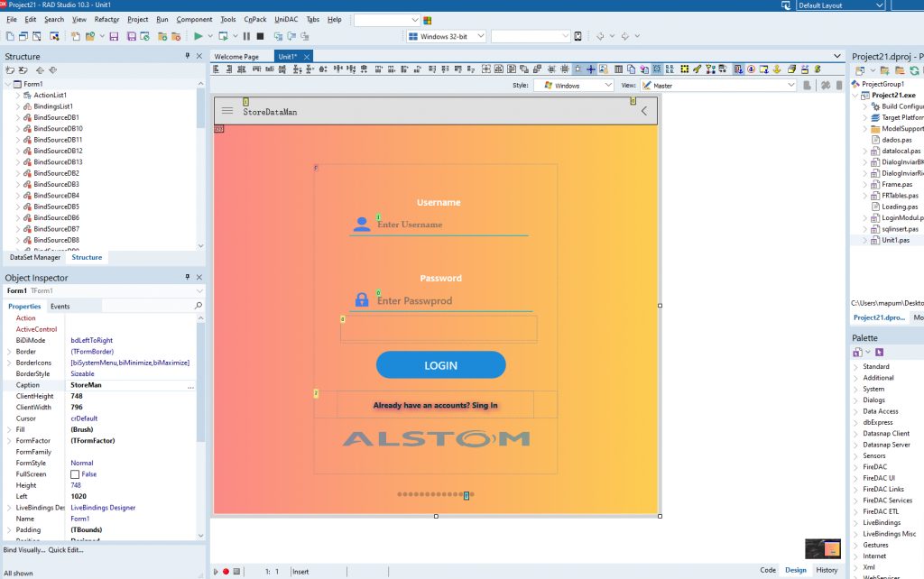This screenshot has height=579, width=924.
Task: Open the Style Windows dropdown
Action: point(608,86)
